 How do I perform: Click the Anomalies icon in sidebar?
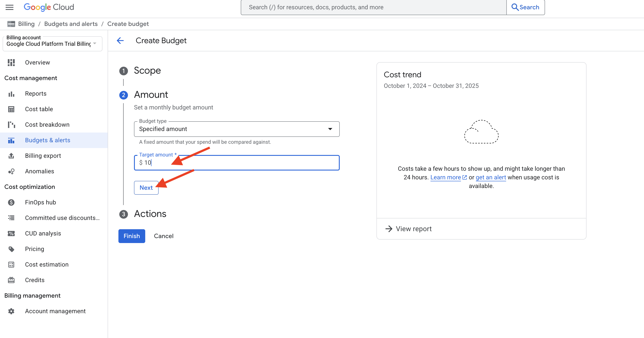tap(11, 171)
